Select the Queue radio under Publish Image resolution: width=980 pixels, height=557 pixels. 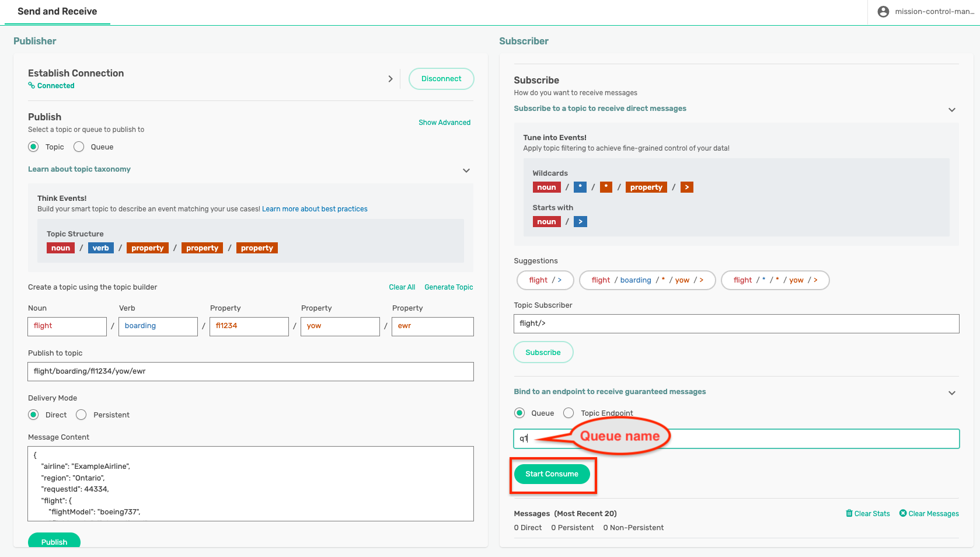coord(79,147)
